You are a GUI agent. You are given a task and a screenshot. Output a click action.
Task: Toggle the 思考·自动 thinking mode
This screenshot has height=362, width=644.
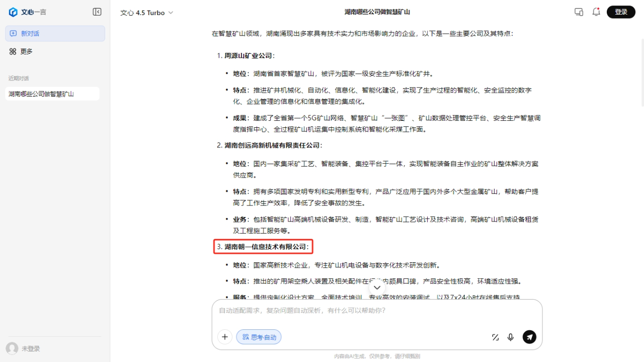click(259, 337)
